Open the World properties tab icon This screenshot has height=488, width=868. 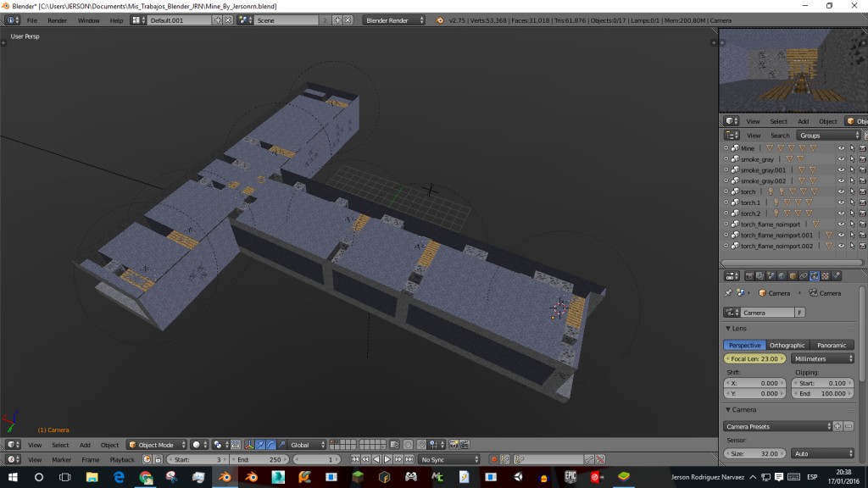tap(781, 275)
